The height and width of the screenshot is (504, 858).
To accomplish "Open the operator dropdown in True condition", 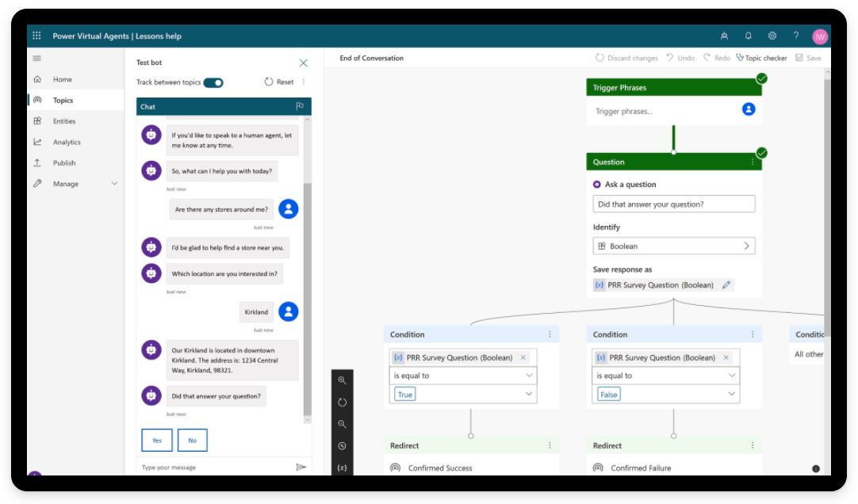I will click(x=463, y=376).
